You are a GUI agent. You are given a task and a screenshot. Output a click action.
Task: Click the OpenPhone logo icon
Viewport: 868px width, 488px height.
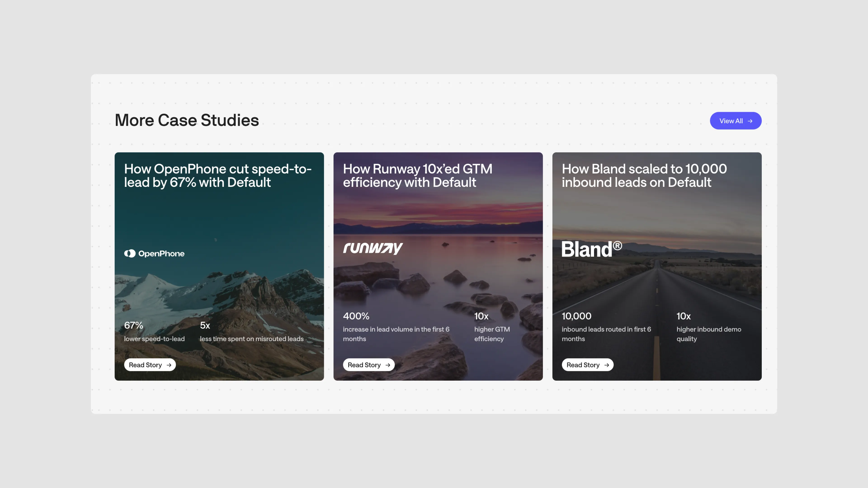(130, 253)
